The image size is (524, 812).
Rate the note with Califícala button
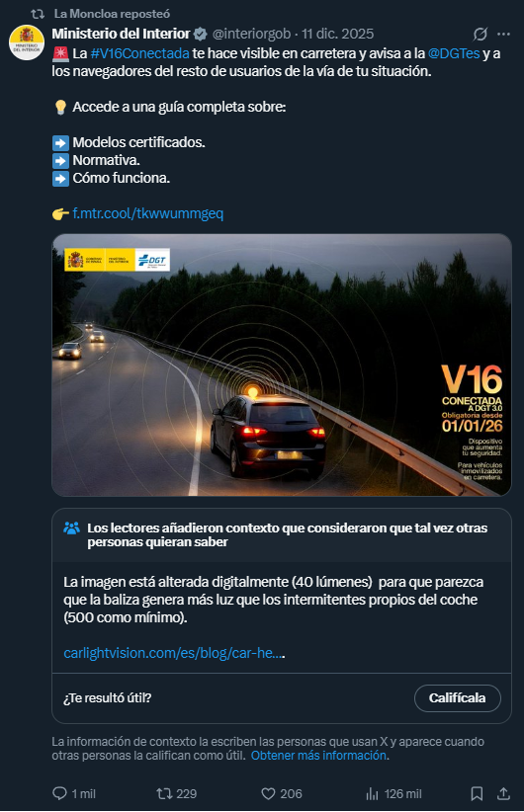click(x=457, y=698)
